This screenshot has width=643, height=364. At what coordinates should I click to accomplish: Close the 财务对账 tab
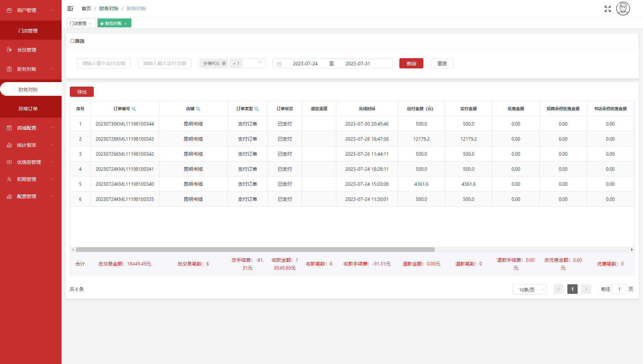(x=126, y=24)
